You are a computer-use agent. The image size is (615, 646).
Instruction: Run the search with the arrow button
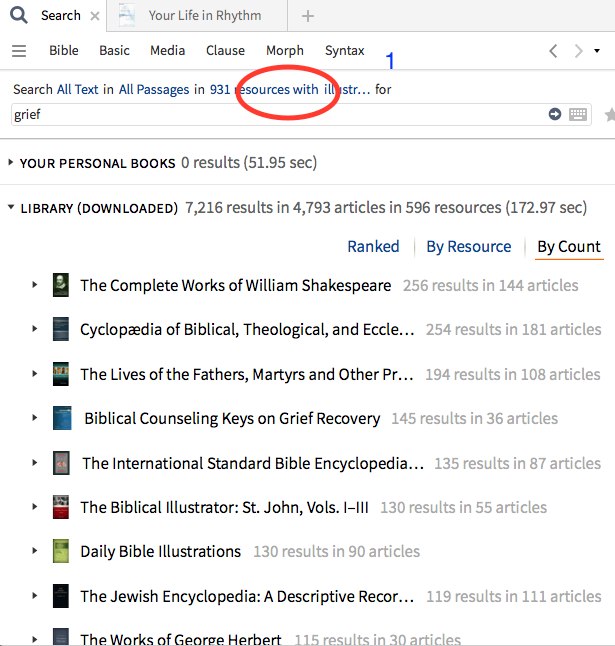pos(555,114)
